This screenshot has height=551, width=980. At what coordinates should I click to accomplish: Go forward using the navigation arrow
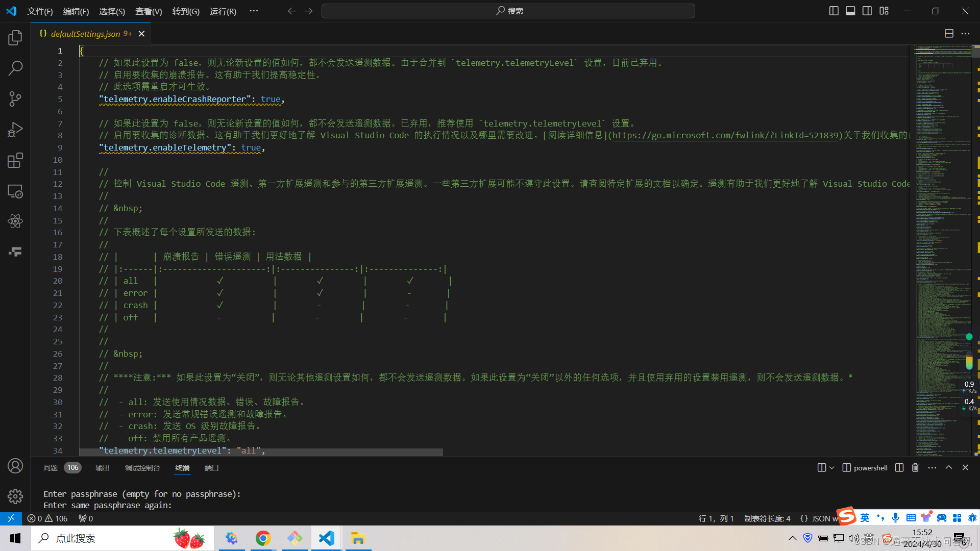pyautogui.click(x=309, y=11)
